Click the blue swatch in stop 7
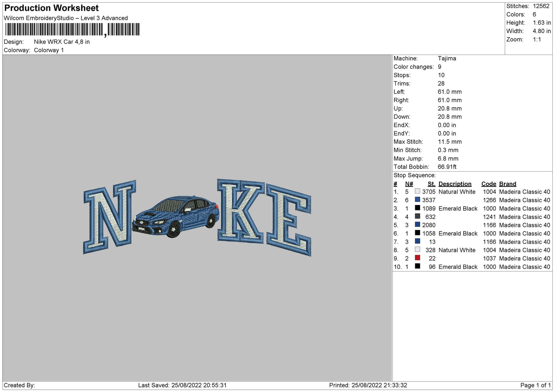 417,241
